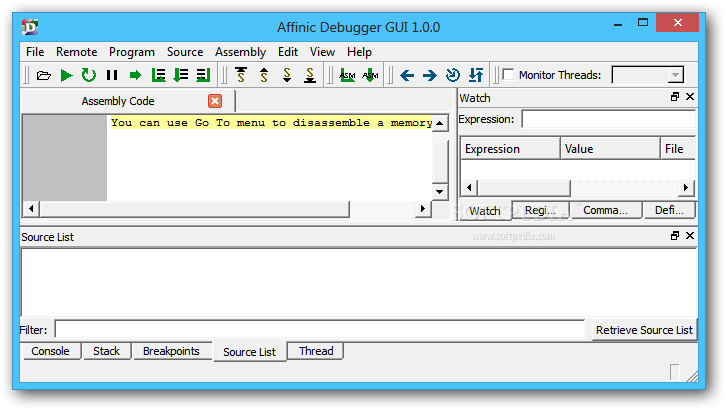Screen dimensions: 726x410
Task: Open the View menu
Action: [322, 52]
